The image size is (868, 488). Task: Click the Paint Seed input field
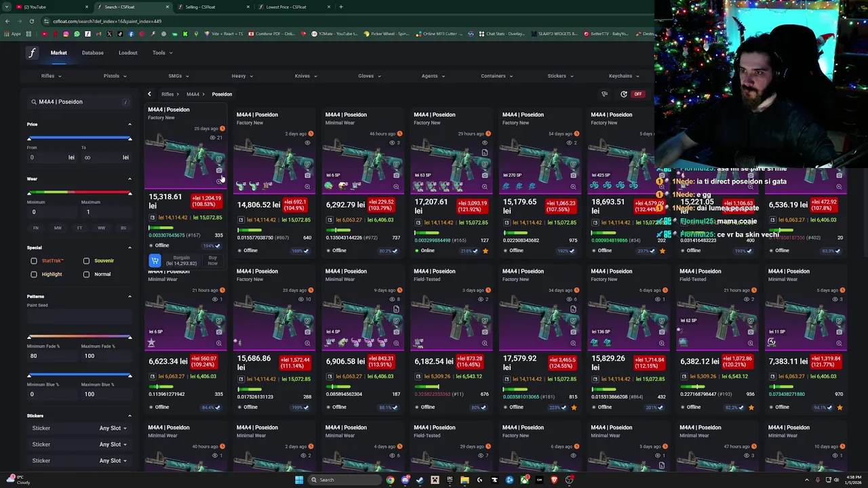coord(79,316)
